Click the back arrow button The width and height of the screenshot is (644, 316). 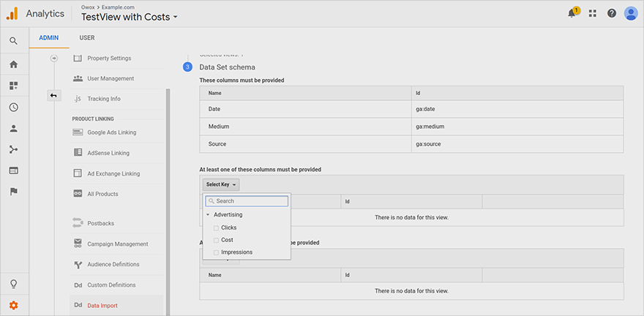click(53, 96)
